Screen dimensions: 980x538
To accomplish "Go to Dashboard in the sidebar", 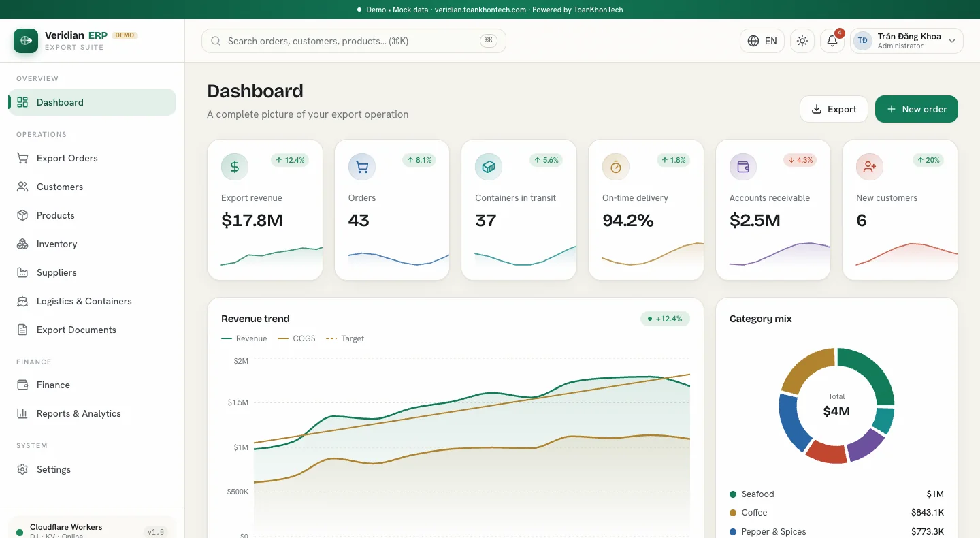I will [92, 102].
